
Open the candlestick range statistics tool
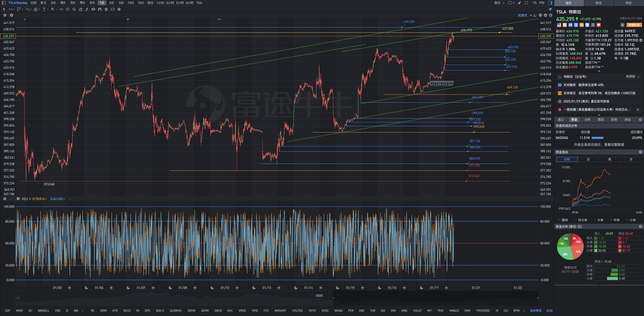click(x=81, y=9)
